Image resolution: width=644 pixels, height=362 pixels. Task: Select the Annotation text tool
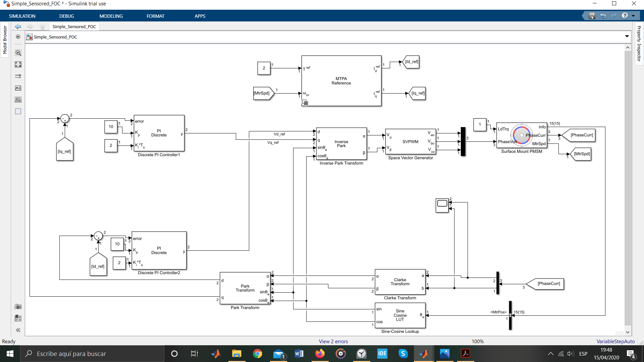18,88
